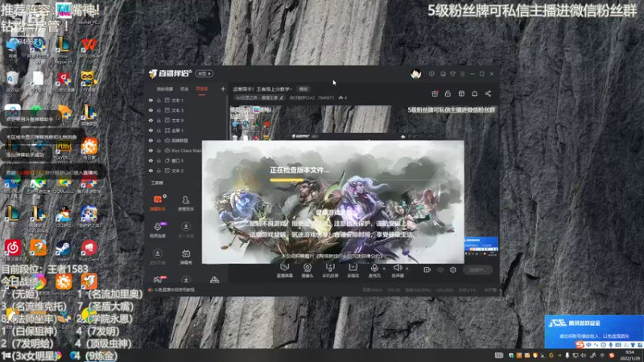Open the 多人连麦 download tool
The height and width of the screenshot is (362, 644).
pyautogui.click(x=186, y=230)
